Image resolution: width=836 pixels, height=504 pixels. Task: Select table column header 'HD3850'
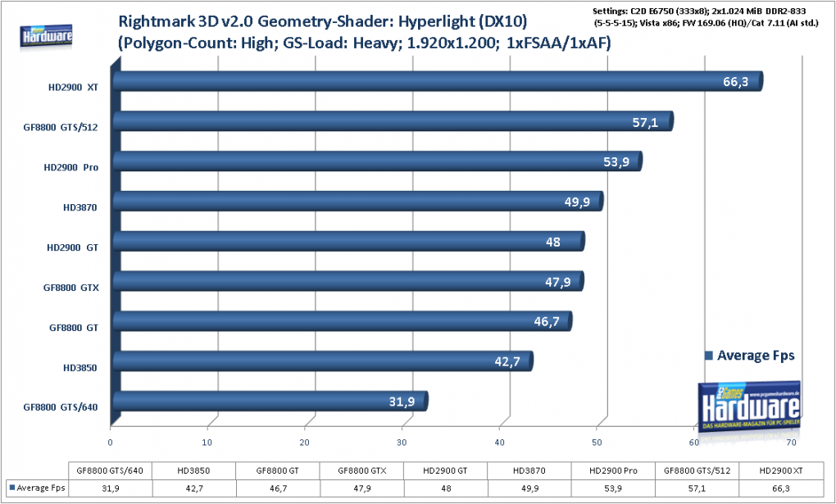pyautogui.click(x=193, y=471)
